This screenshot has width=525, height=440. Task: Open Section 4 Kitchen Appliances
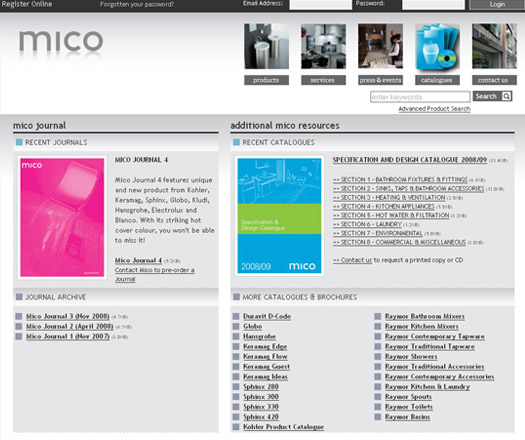point(384,207)
